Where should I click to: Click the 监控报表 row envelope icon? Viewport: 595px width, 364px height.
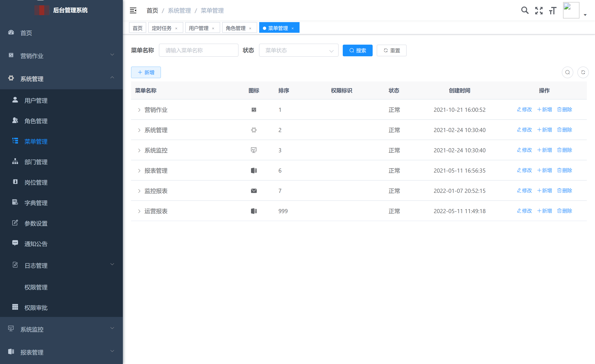(x=254, y=191)
